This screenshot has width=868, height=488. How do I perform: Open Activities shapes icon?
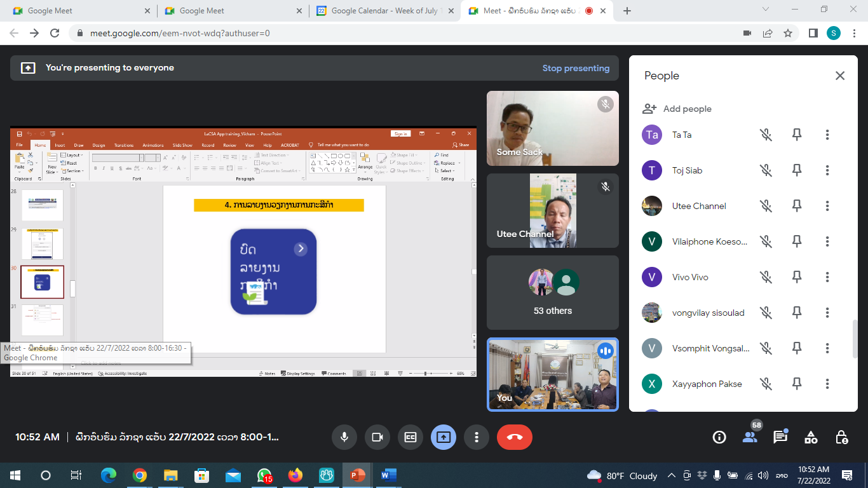click(x=811, y=437)
